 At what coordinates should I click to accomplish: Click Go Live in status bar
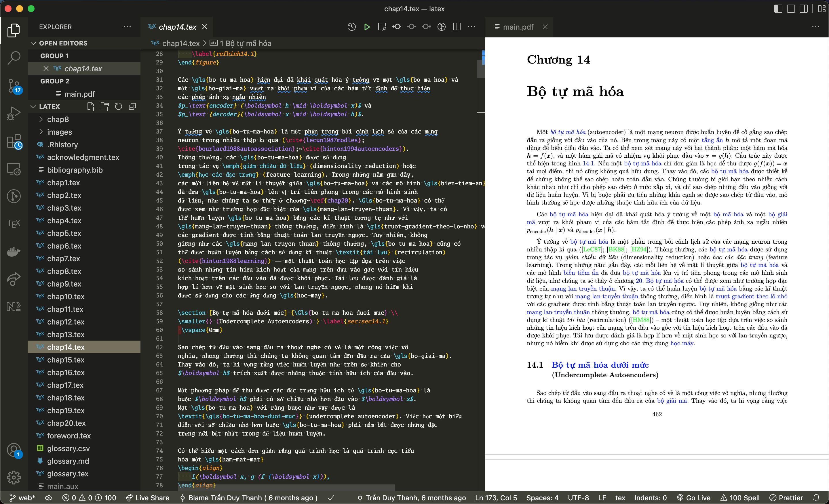pyautogui.click(x=694, y=498)
